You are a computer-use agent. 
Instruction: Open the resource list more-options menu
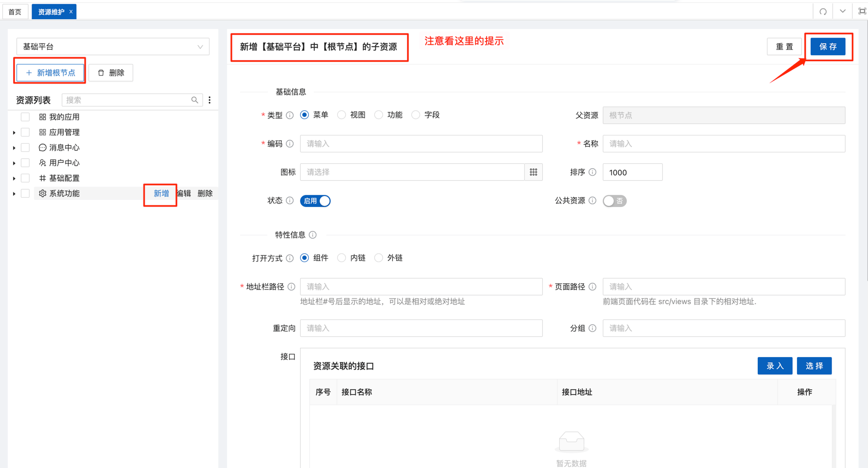[209, 100]
